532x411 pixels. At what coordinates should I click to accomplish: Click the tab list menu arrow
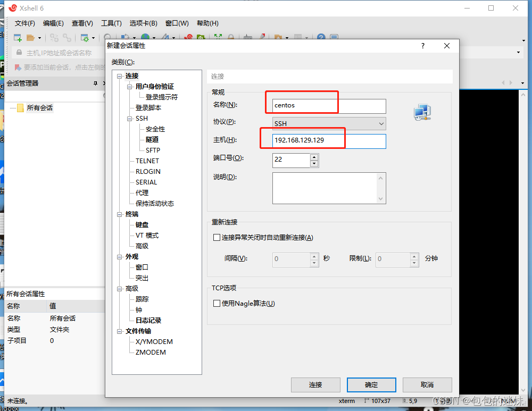(x=522, y=83)
